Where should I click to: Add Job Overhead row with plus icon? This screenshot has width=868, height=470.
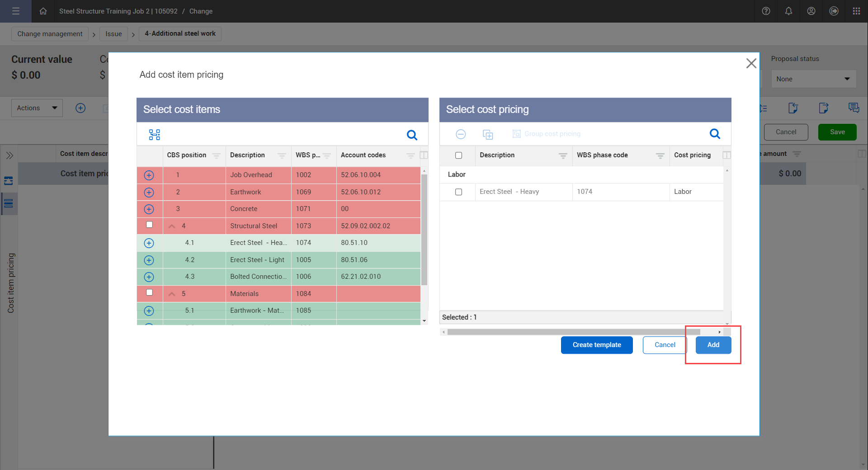pyautogui.click(x=149, y=175)
